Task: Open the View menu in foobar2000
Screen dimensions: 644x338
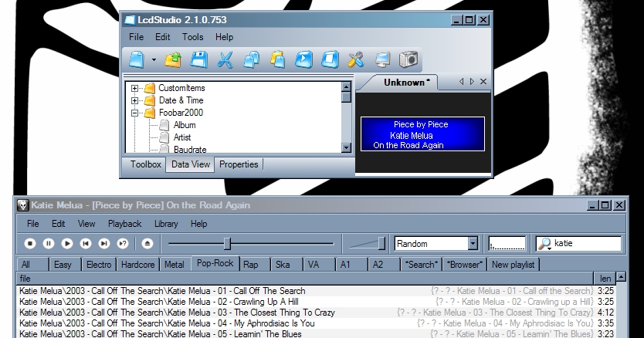Action: (86, 224)
